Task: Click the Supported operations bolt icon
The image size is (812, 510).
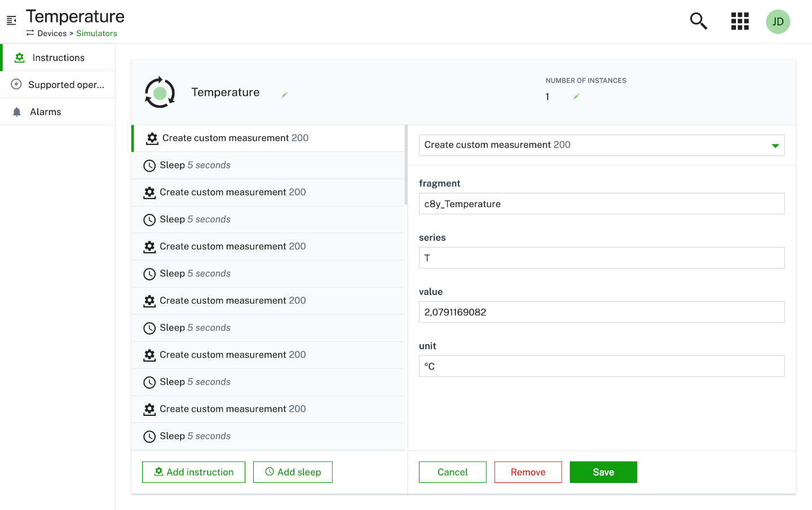Action: pyautogui.click(x=16, y=85)
